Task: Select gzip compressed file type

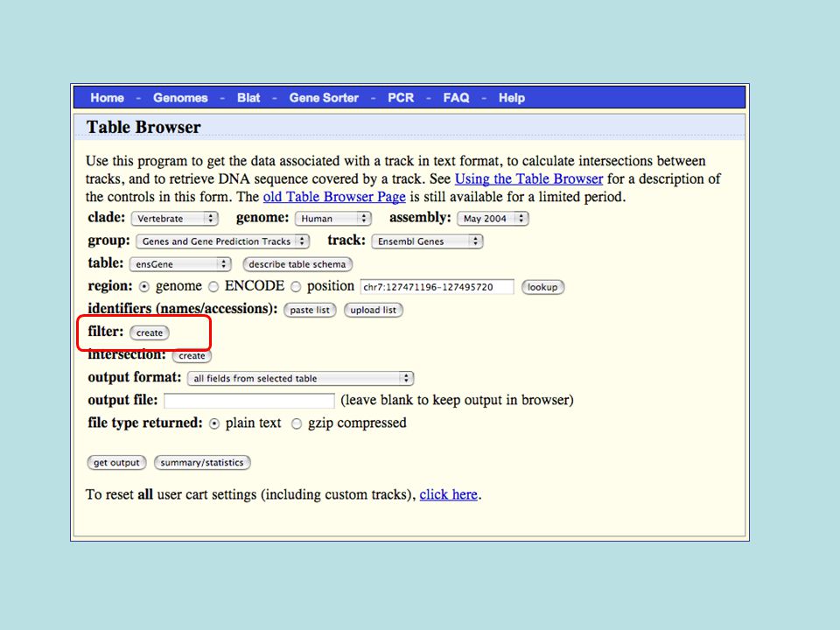Action: click(297, 423)
